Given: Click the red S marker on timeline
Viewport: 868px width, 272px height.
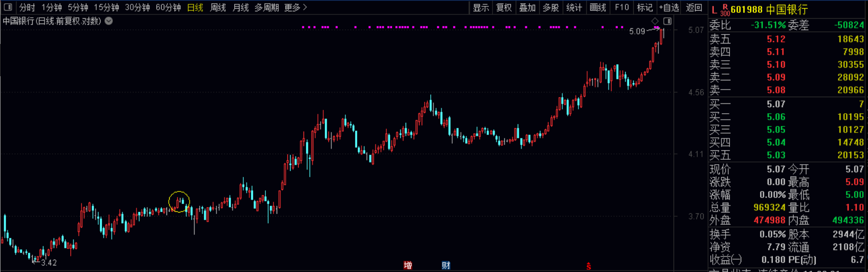Looking at the screenshot, I should click(589, 266).
